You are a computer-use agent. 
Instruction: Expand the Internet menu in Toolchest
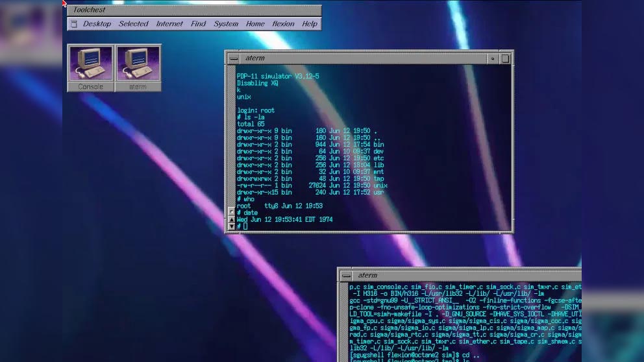click(x=169, y=24)
